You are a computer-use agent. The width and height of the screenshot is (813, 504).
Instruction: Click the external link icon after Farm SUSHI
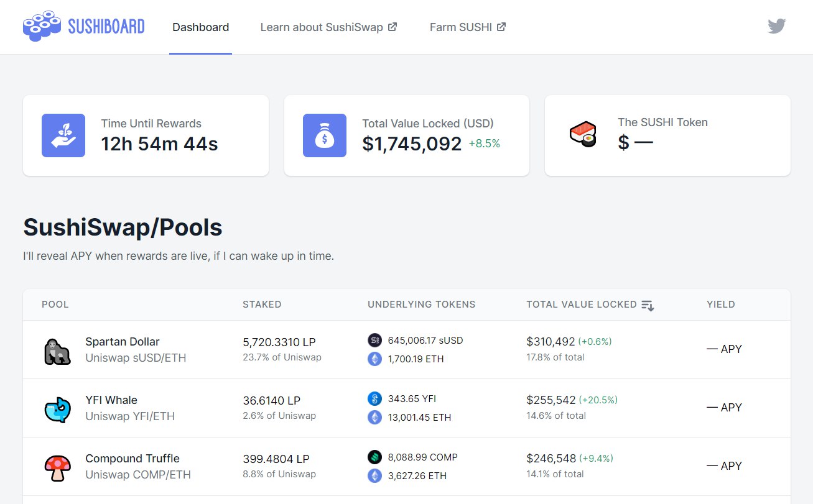coord(501,27)
